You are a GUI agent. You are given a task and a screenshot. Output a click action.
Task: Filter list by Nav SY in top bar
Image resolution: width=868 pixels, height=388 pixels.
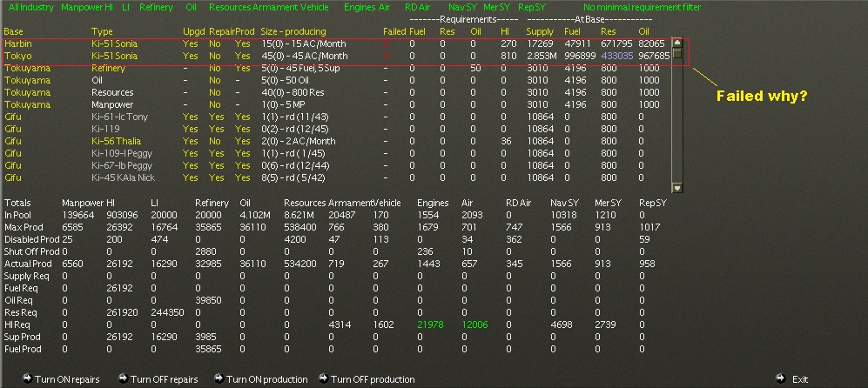[463, 7]
